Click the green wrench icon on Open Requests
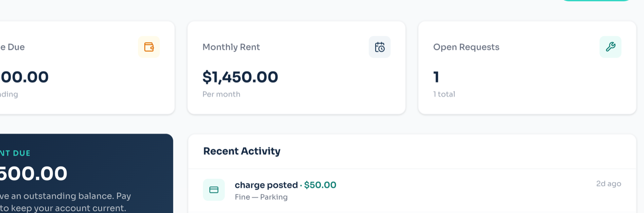Viewport: 644px width, 213px height. point(610,47)
